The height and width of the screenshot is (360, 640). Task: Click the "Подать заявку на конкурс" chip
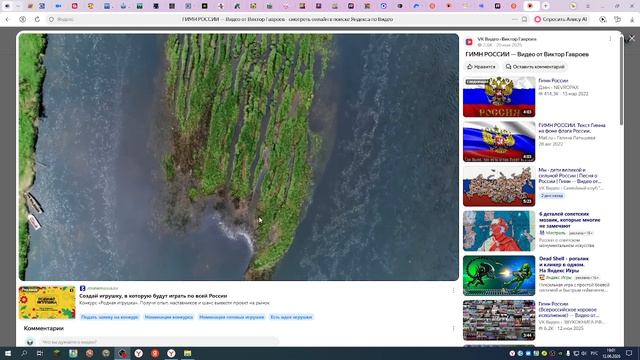109,317
